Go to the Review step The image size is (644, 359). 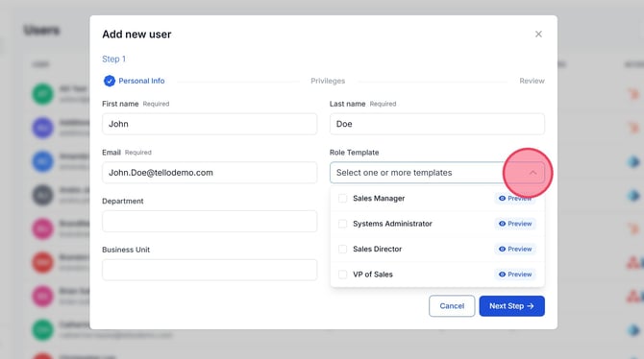(x=532, y=81)
